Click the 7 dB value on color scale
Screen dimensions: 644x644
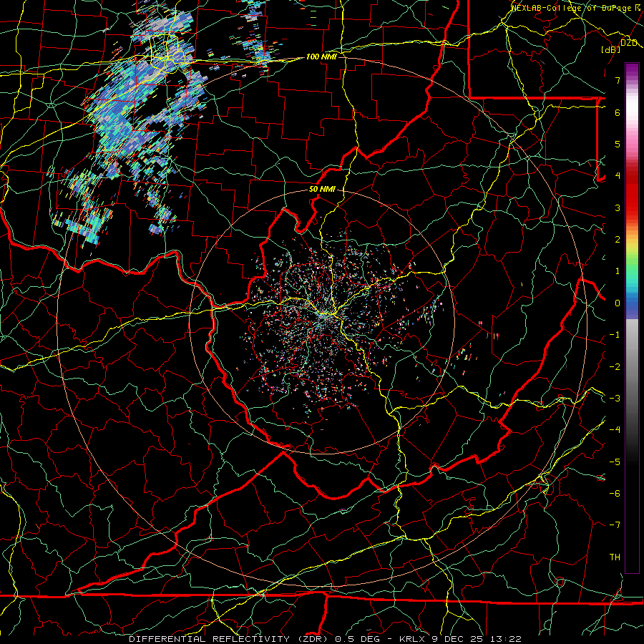pyautogui.click(x=618, y=80)
